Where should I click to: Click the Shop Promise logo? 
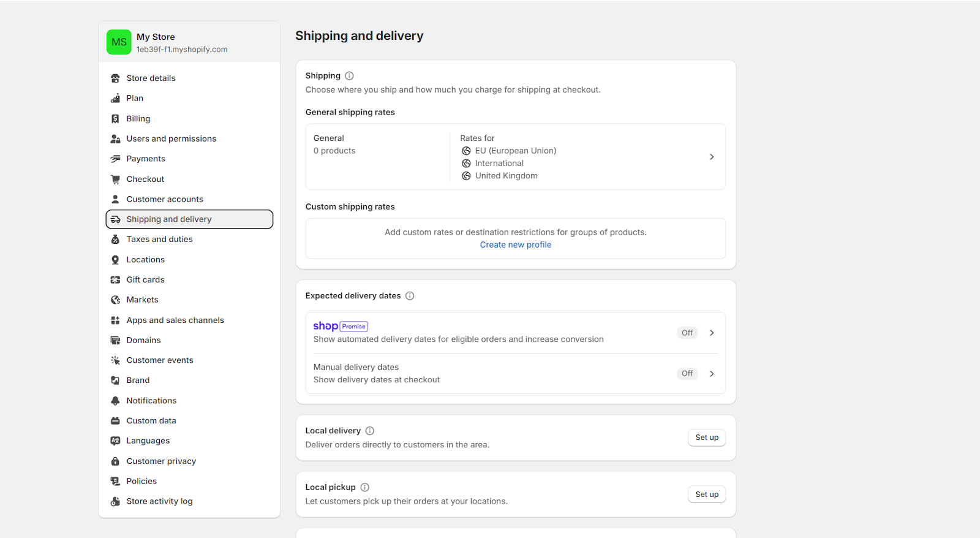click(x=341, y=327)
